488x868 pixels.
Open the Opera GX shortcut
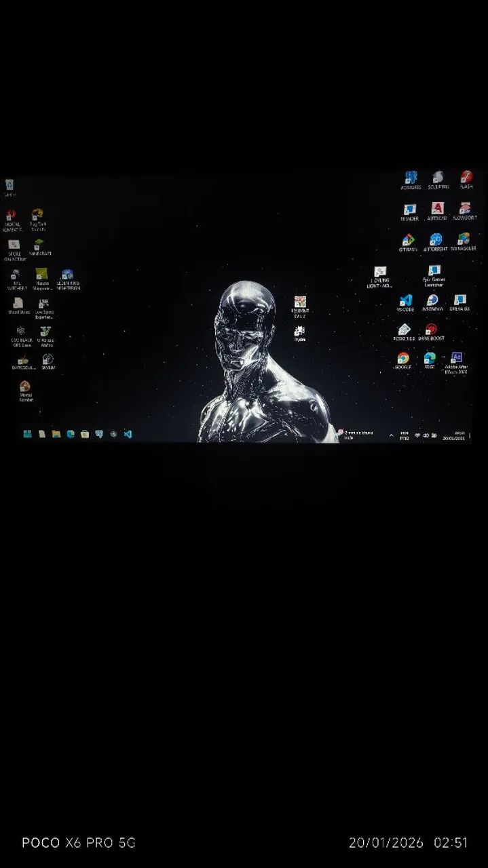tap(459, 300)
